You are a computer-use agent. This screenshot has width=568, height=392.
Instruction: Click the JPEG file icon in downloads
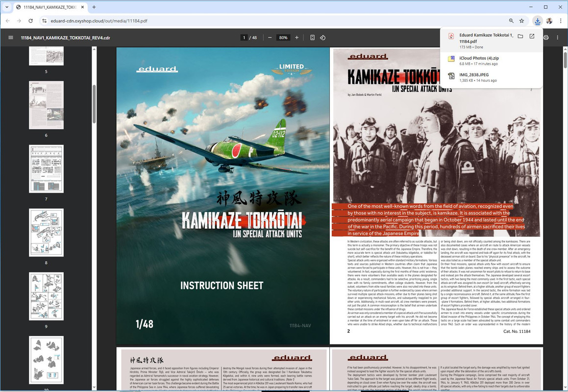(451, 76)
